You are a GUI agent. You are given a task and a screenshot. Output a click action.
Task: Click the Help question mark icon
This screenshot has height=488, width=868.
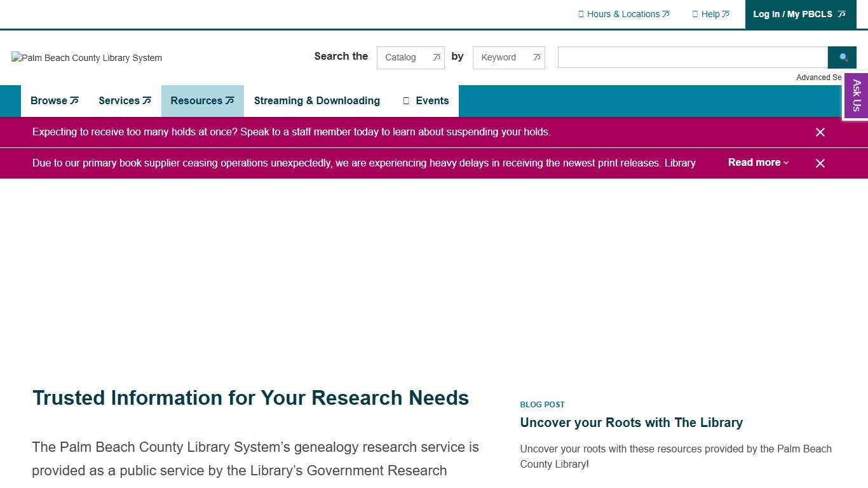click(x=695, y=14)
